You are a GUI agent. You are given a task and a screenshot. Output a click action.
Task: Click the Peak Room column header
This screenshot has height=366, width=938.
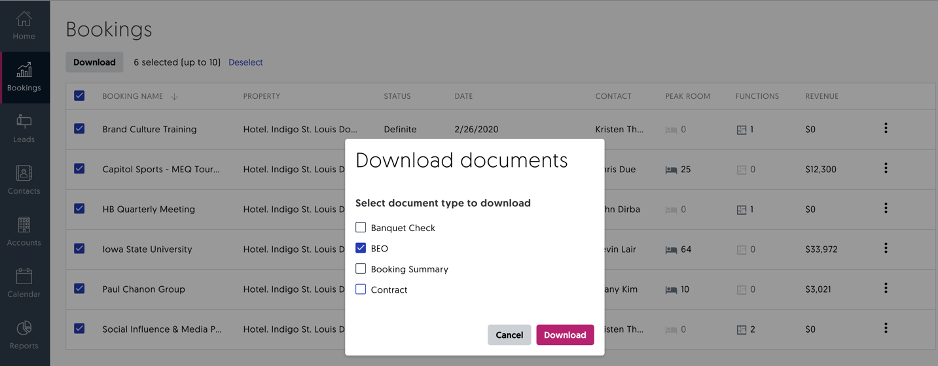click(688, 96)
